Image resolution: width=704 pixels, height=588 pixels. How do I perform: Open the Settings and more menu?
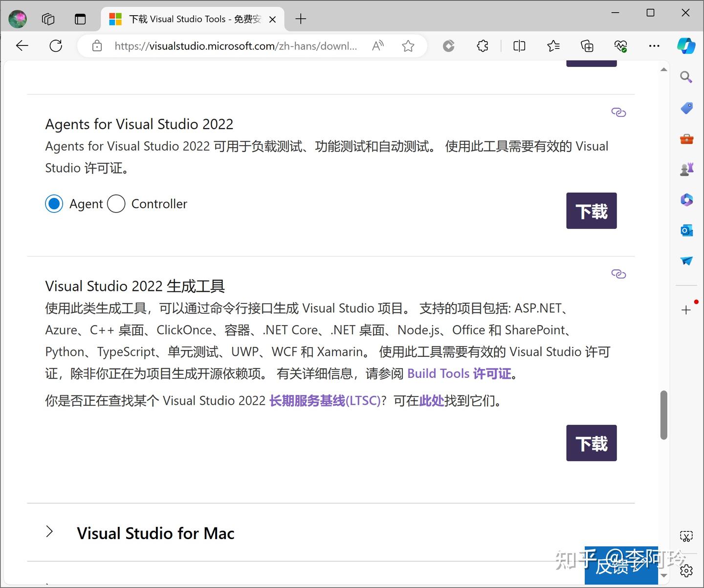pyautogui.click(x=654, y=46)
